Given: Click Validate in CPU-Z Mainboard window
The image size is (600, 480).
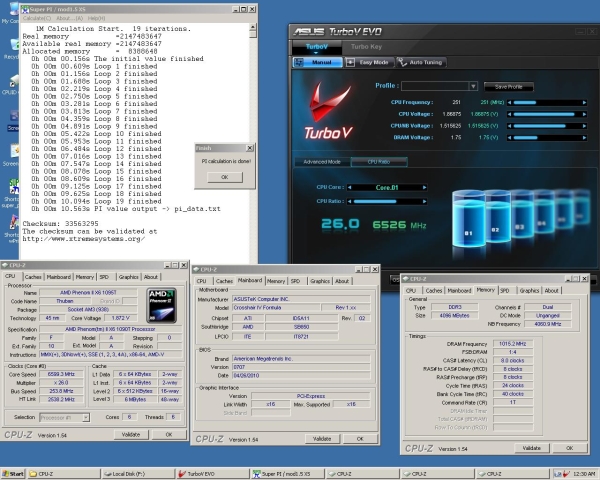Looking at the screenshot, I should click(322, 439).
